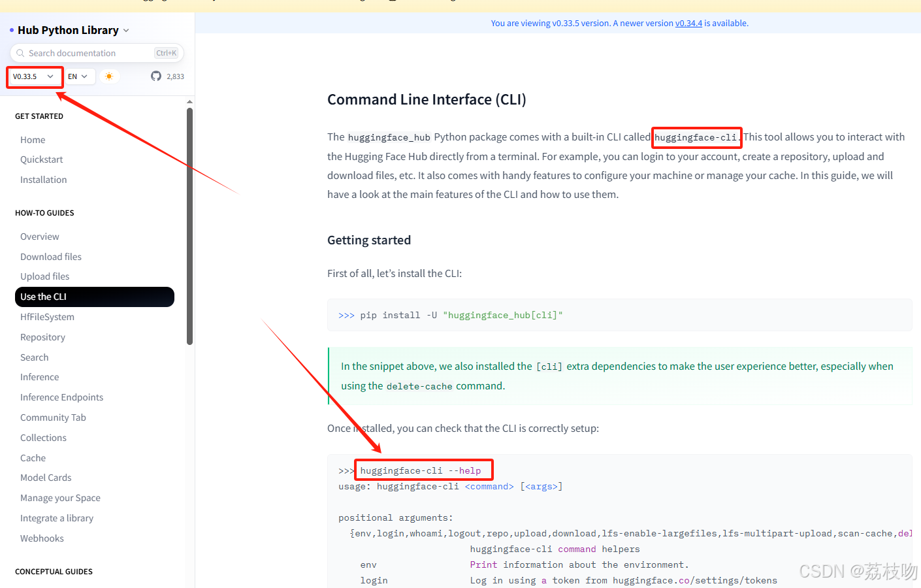The height and width of the screenshot is (588, 921).
Task: Click the sidebar scroll up arrow
Action: click(x=189, y=102)
